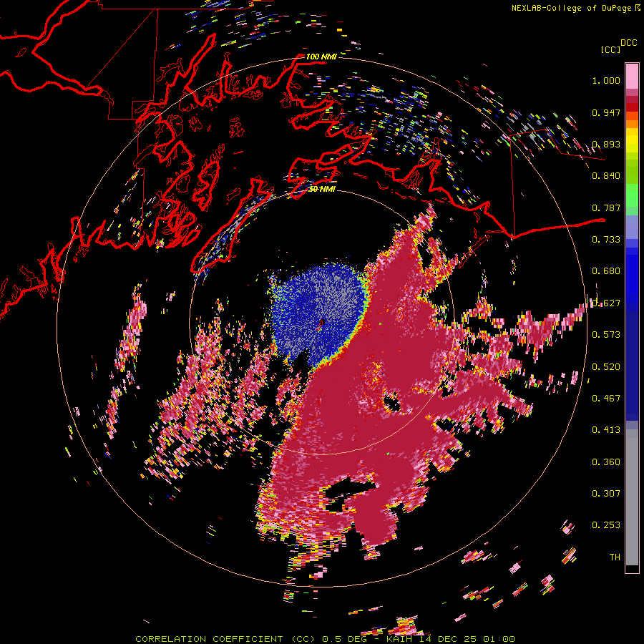Click the DCC product label
Screen dimensions: 644x644
(629, 43)
